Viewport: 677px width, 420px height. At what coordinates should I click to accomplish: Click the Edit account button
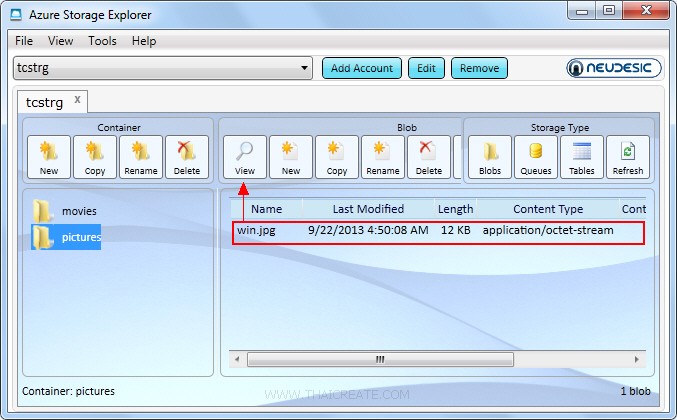[426, 68]
